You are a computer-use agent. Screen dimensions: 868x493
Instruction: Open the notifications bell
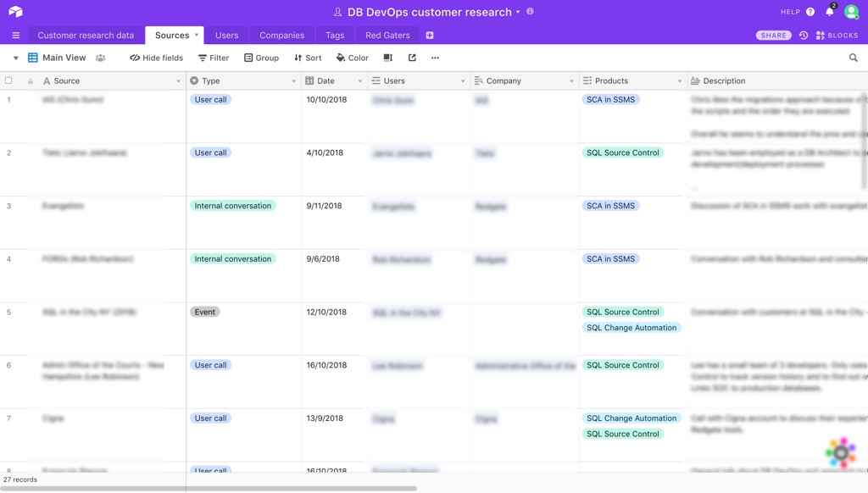coord(830,12)
